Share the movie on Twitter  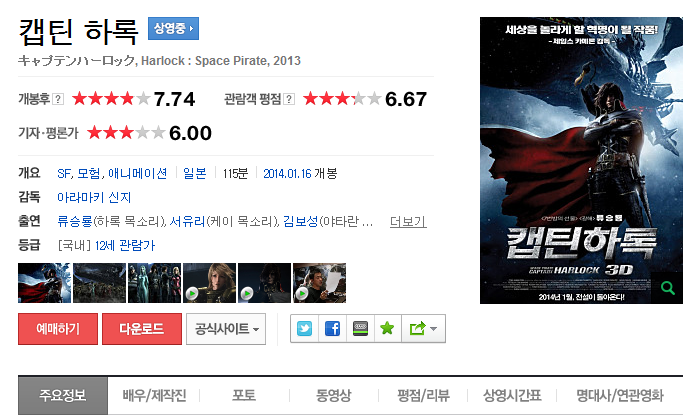point(304,329)
